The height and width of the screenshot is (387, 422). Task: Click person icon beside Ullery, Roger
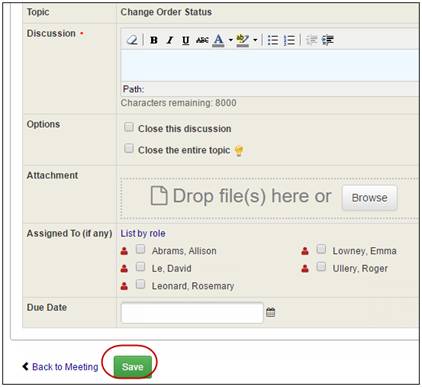(x=305, y=268)
